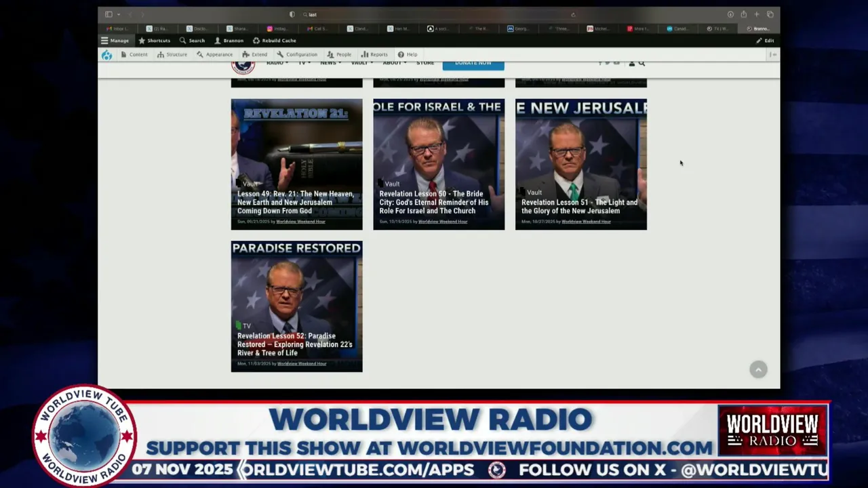
Task: Open the Content admin menu item
Action: pyautogui.click(x=134, y=54)
